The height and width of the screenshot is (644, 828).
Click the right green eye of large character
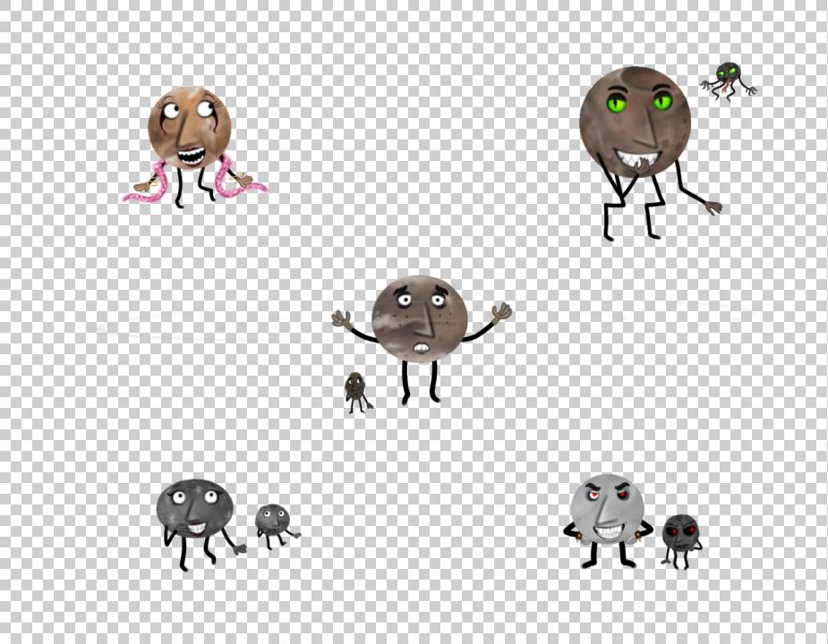pyautogui.click(x=662, y=101)
